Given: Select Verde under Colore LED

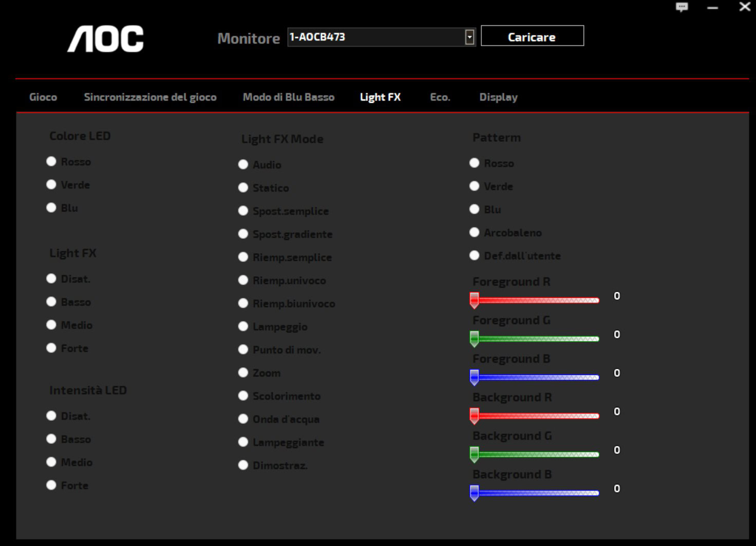Looking at the screenshot, I should (51, 184).
